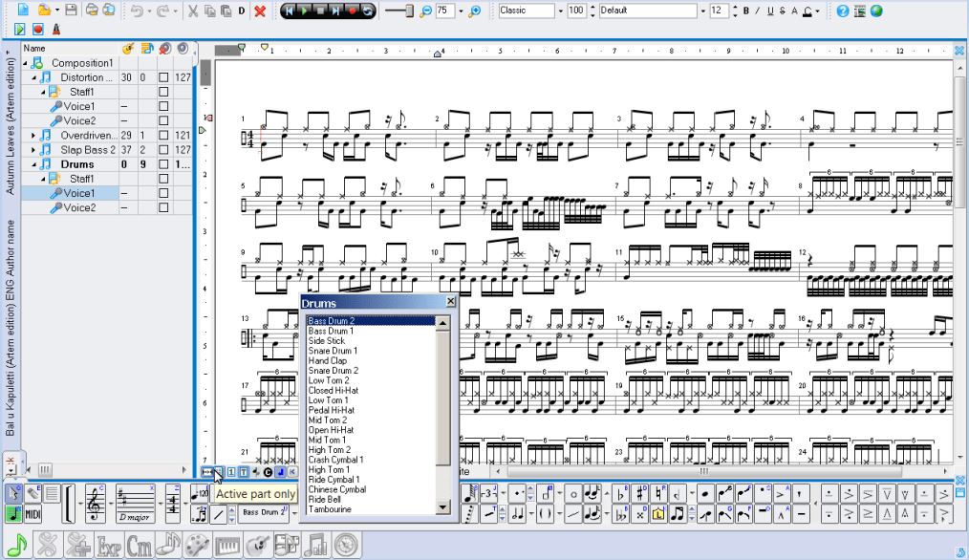Viewport: 969px width, 560px height.
Task: Select Voice1 under Distortion track
Action: [79, 106]
